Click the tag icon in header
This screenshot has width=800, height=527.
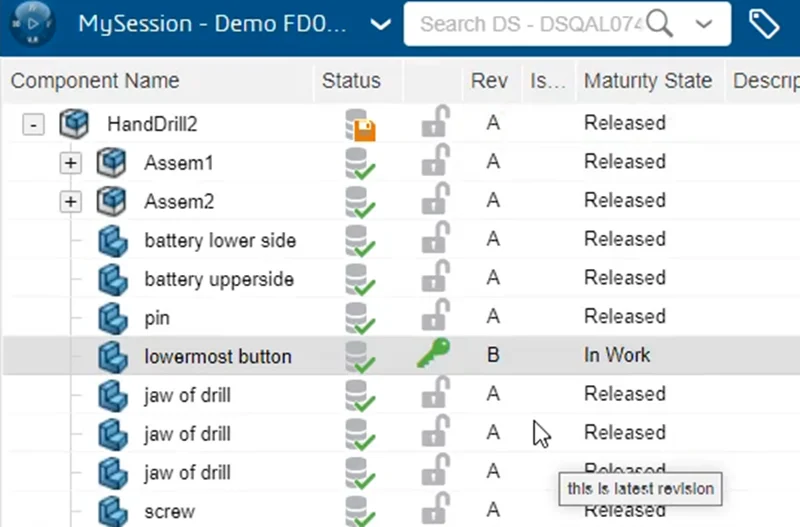[x=764, y=24]
